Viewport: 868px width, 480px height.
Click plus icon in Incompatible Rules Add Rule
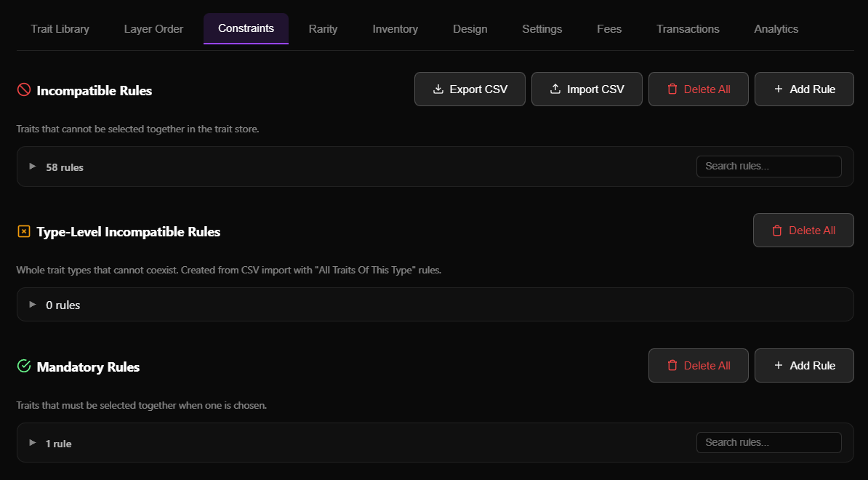(x=778, y=89)
